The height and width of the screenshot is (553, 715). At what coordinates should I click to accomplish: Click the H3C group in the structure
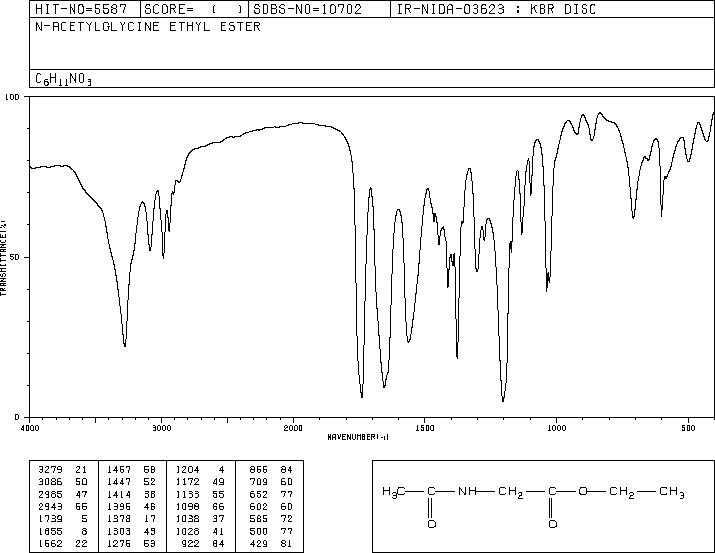[x=394, y=492]
